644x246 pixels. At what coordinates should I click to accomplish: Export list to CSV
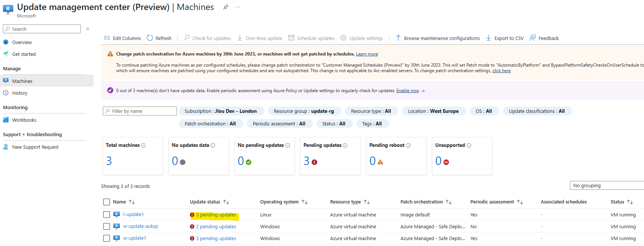pos(505,38)
